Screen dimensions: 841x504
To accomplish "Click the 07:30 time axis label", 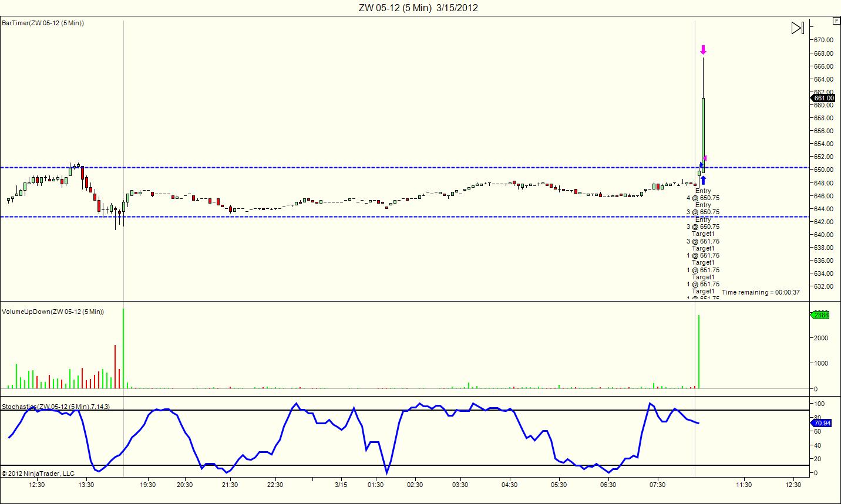I will coord(657,485).
